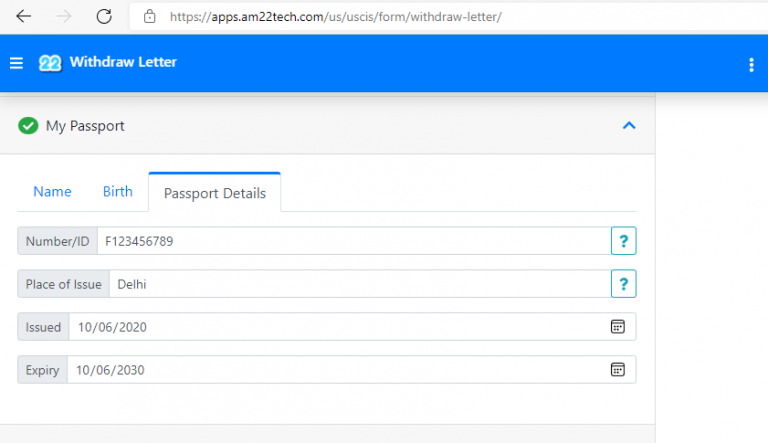Open the calendar picker for Expiry date
This screenshot has height=443, width=768.
tap(618, 370)
